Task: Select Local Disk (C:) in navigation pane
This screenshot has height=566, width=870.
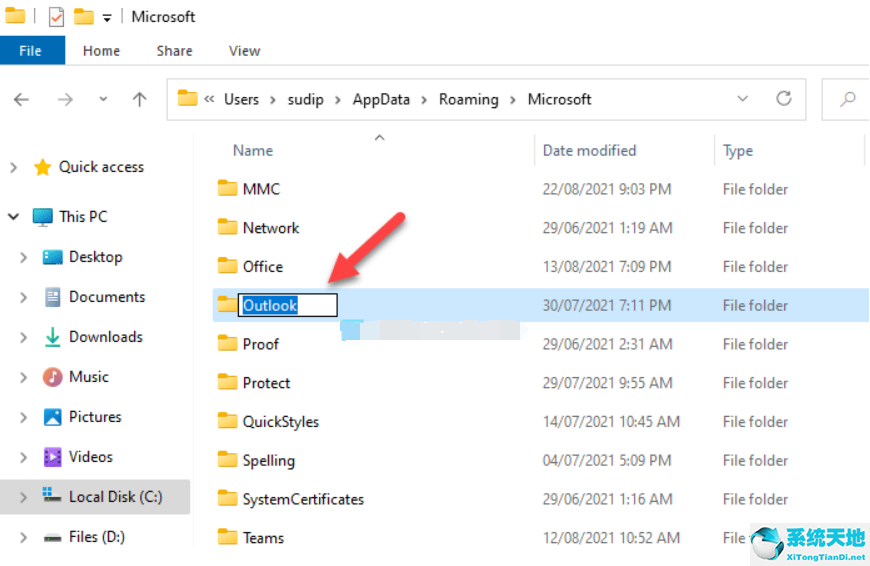Action: 115,497
